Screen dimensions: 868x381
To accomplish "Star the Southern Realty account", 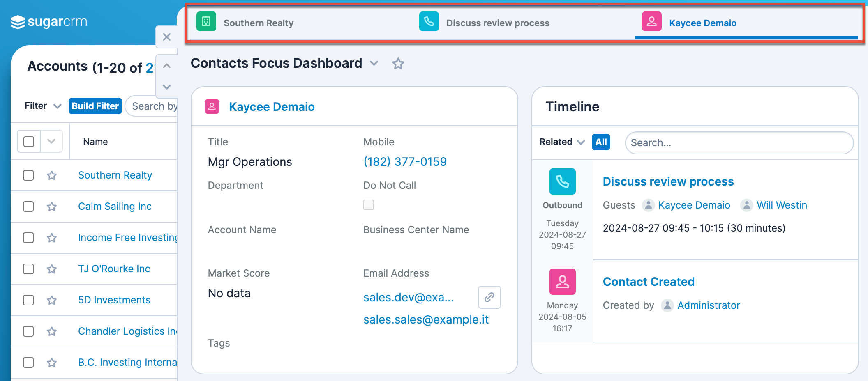I will click(52, 176).
